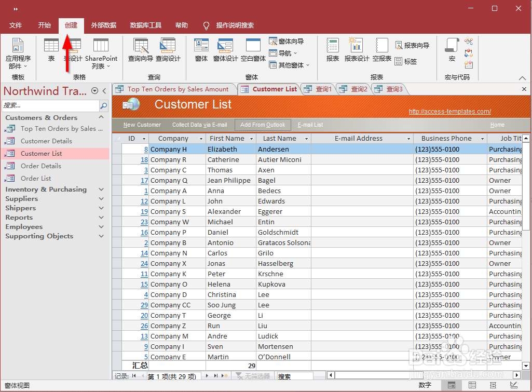Viewport: 532px width, 392px height.
Task: Click the Visual Basic icon in Macros & Code
Action: click(469, 64)
